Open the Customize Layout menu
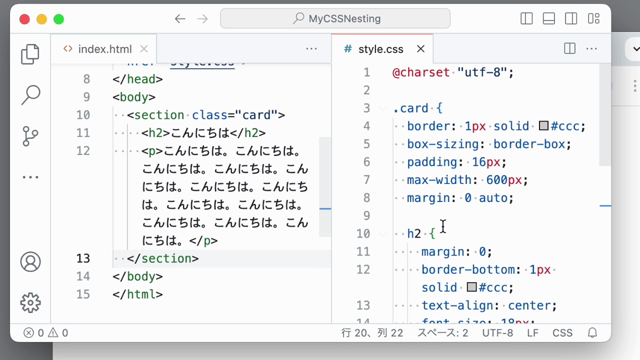The width and height of the screenshot is (640, 360). click(593, 18)
